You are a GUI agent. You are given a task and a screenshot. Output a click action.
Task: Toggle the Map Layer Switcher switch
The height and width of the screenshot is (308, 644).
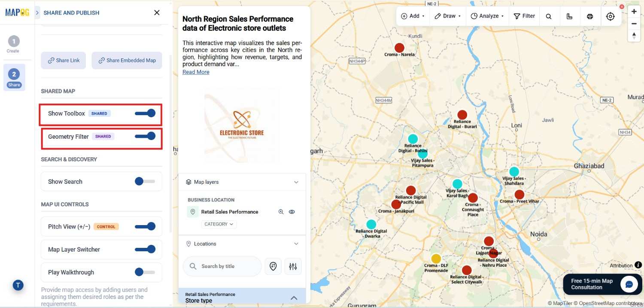coord(145,249)
